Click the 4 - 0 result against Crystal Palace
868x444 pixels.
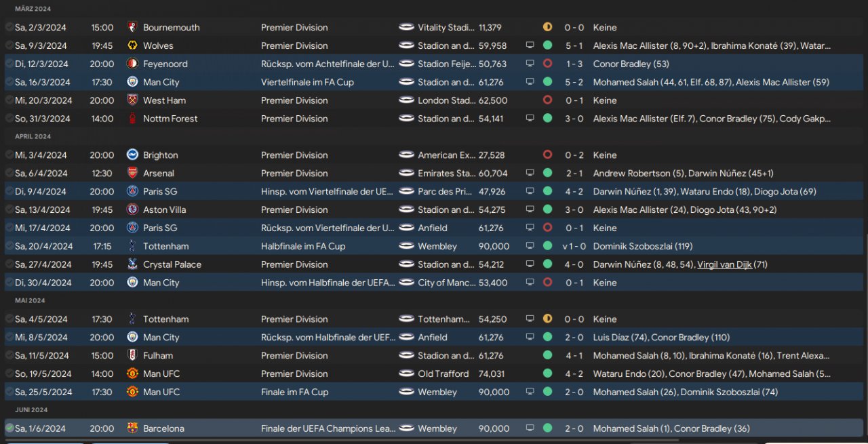[573, 264]
